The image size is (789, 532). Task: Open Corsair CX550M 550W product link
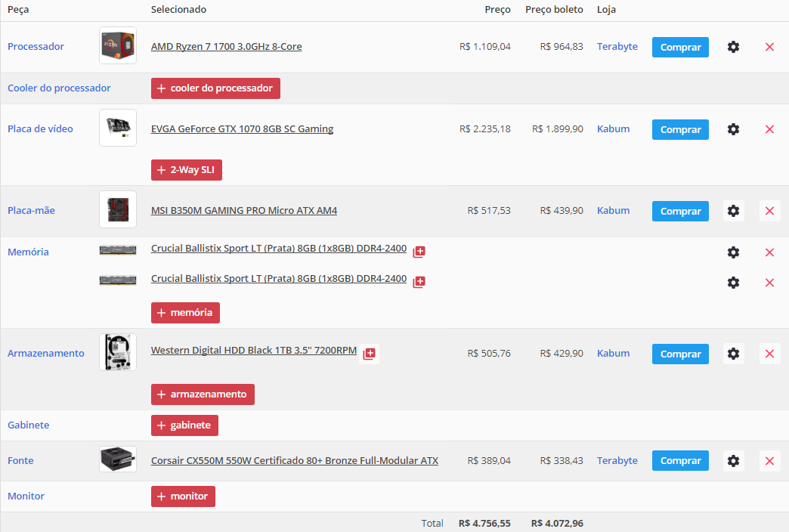click(295, 460)
